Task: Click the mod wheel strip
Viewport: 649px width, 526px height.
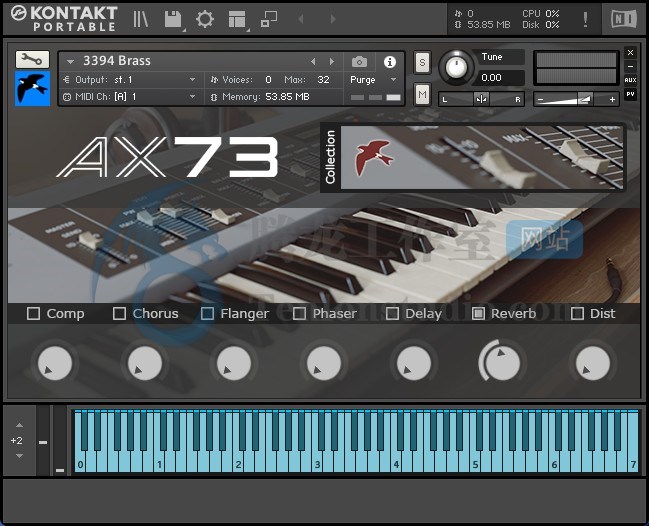Action: pos(60,440)
